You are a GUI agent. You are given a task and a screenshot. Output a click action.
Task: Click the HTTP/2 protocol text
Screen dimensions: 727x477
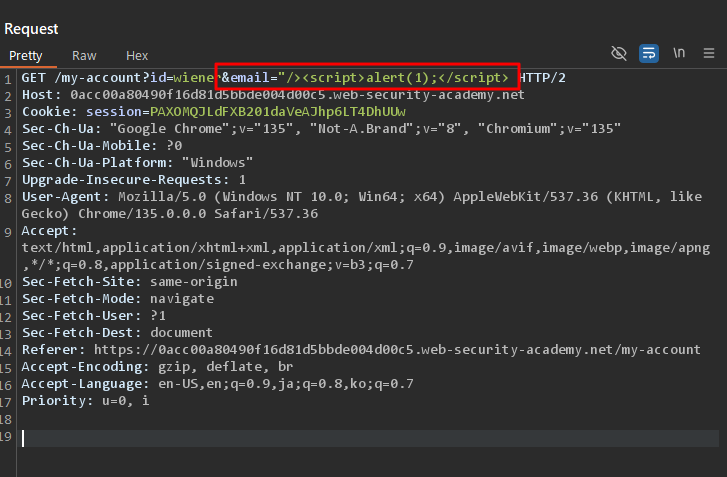(542, 77)
